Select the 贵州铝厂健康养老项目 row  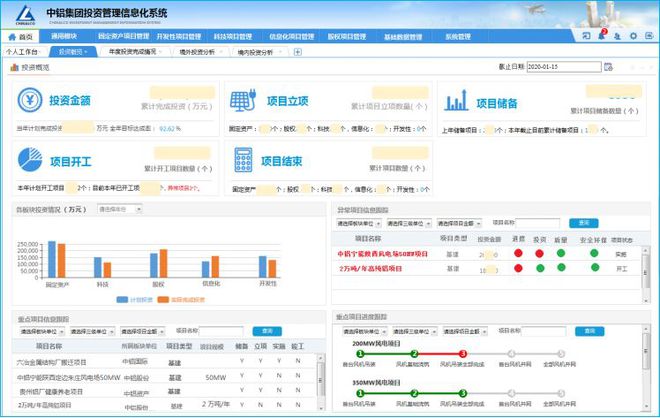[164, 391]
